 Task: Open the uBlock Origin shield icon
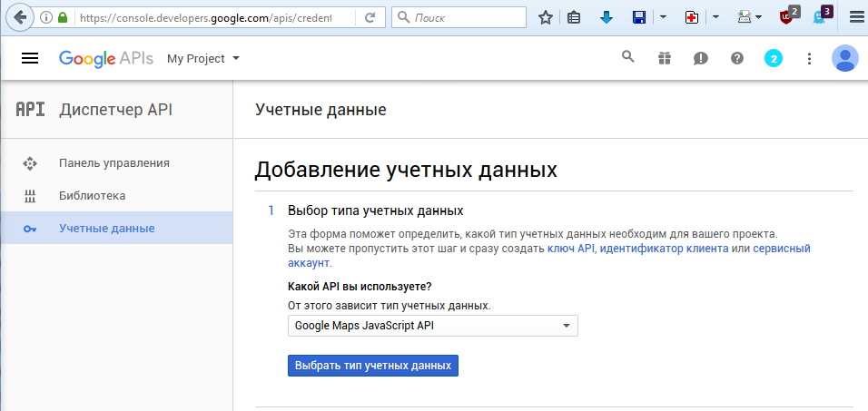tap(789, 16)
